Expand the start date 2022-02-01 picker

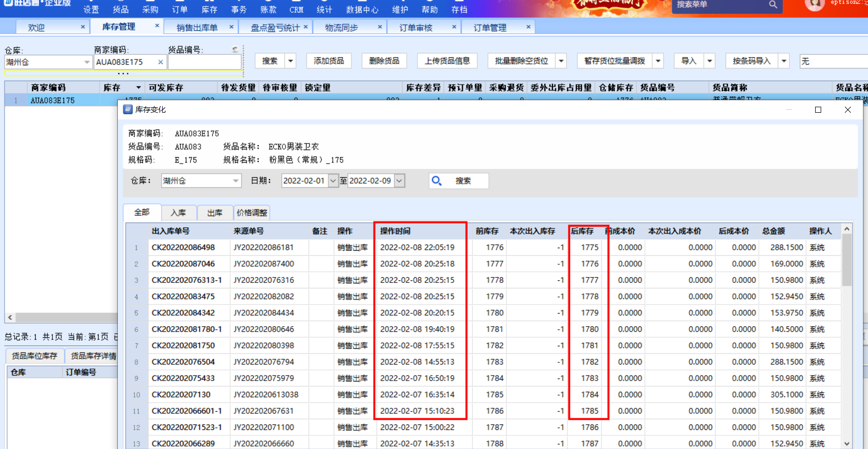pyautogui.click(x=333, y=181)
